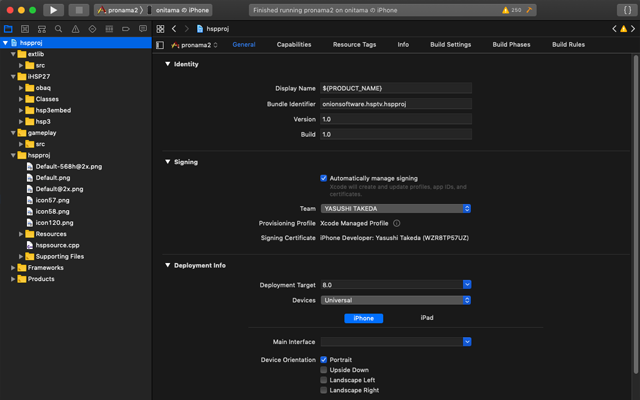Screen dimensions: 640x400
Task: Switch to the Capabilities tab
Action: pyautogui.click(x=294, y=44)
